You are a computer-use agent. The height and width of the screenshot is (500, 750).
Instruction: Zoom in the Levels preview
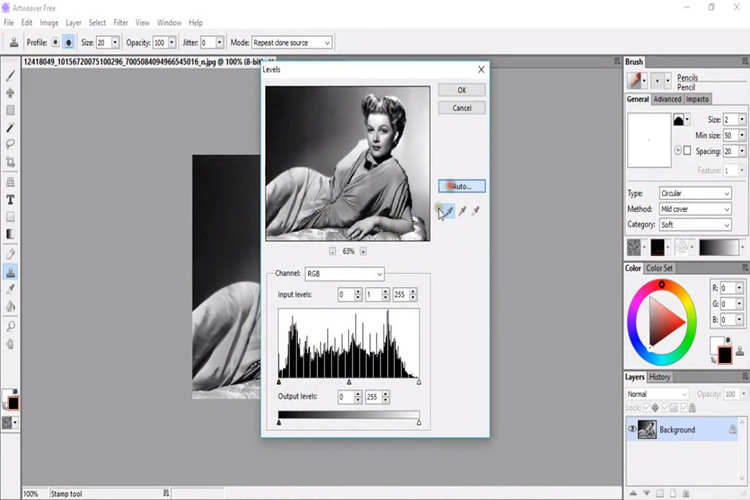[x=363, y=251]
